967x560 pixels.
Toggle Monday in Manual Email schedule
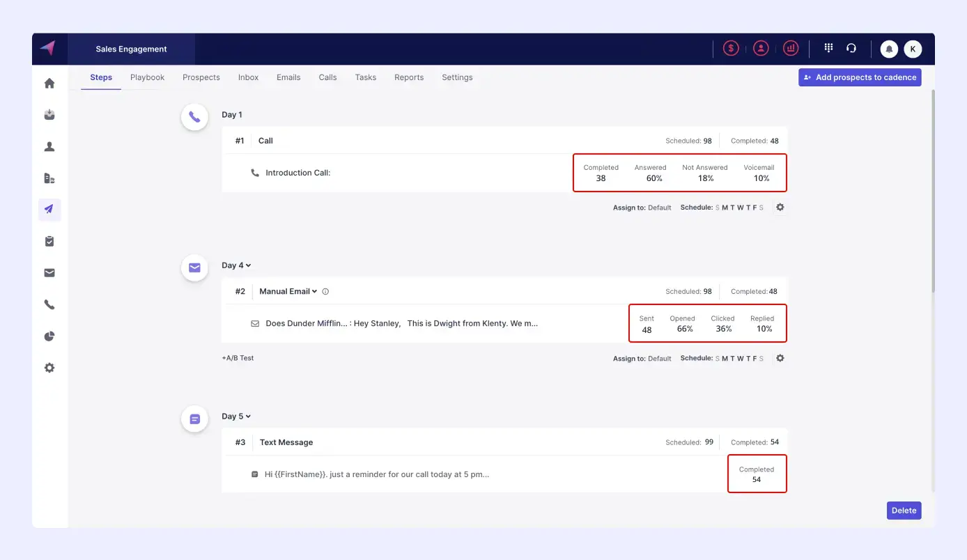point(725,359)
